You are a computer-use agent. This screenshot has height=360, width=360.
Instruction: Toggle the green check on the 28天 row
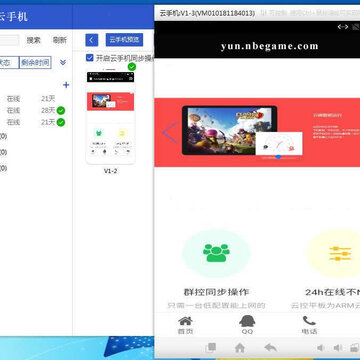click(x=61, y=110)
